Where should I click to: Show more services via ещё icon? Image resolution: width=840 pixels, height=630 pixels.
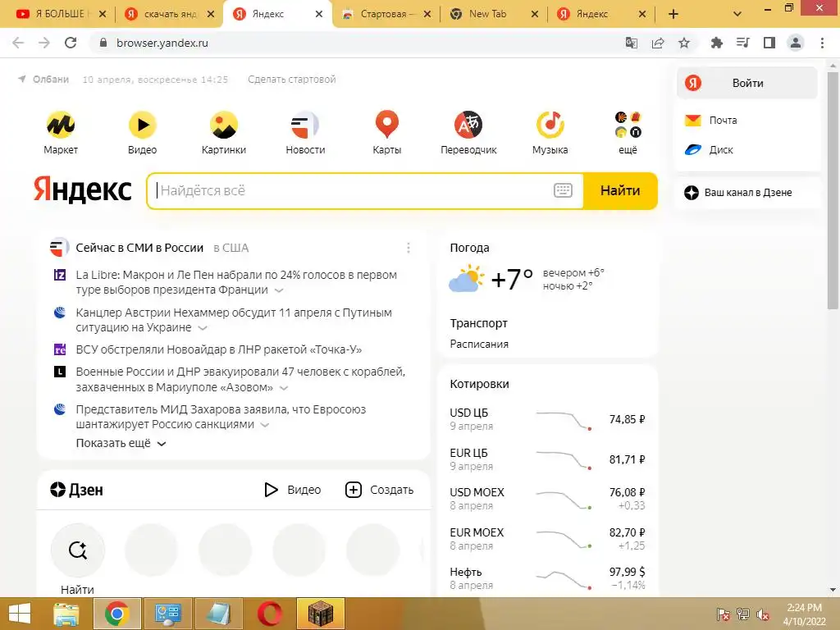pos(628,125)
